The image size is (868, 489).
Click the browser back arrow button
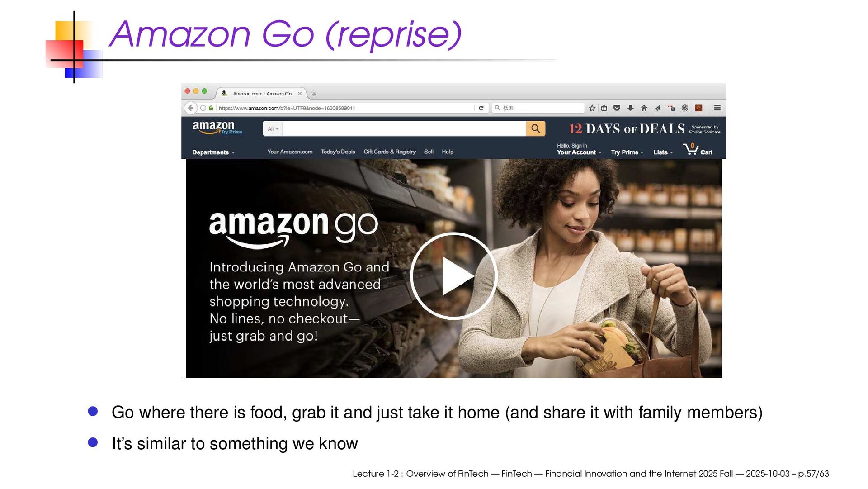(190, 108)
